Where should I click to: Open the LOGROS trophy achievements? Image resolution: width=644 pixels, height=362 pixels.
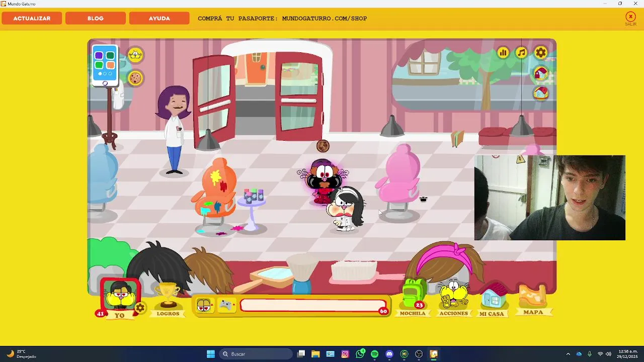(x=168, y=299)
